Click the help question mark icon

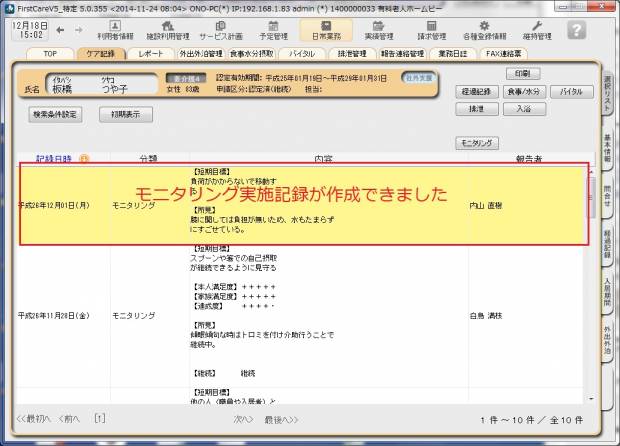576,29
